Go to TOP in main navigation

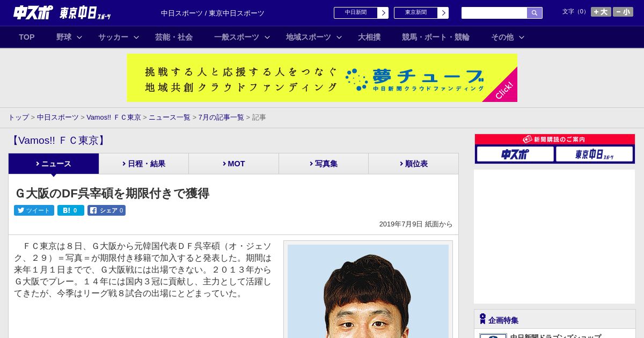[x=27, y=37]
